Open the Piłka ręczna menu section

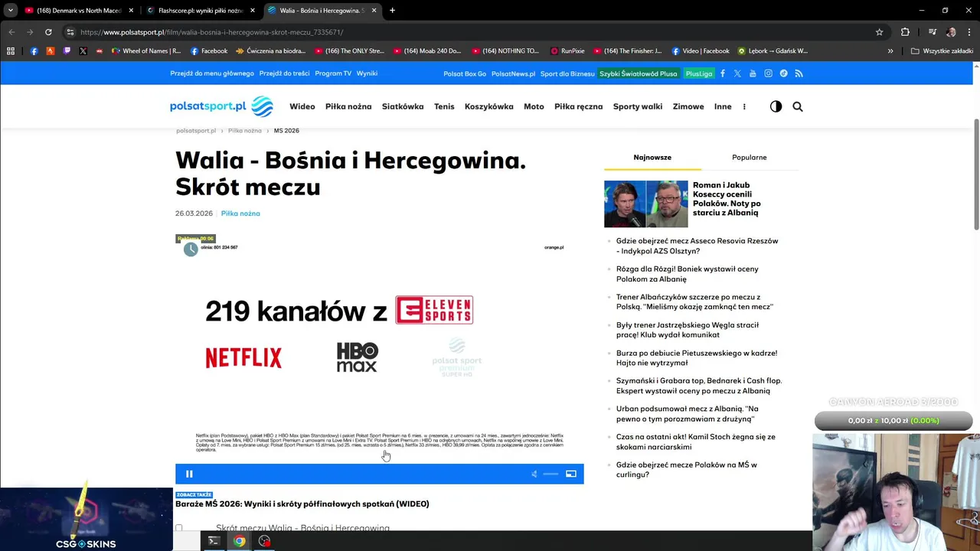579,106
